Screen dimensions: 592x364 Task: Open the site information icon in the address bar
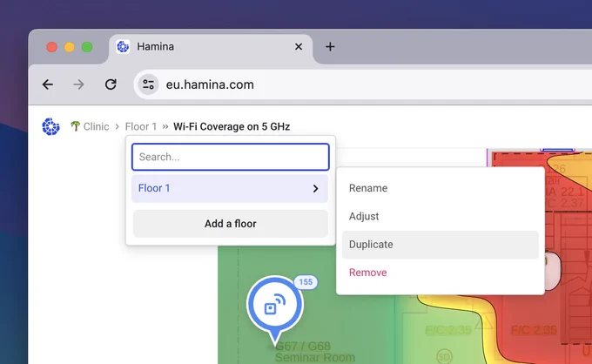[x=148, y=84]
